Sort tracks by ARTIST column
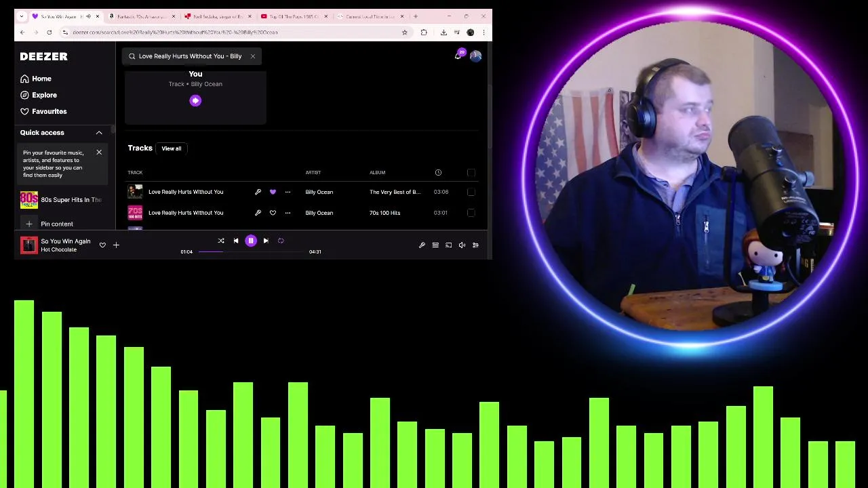The image size is (868, 488). coord(313,173)
